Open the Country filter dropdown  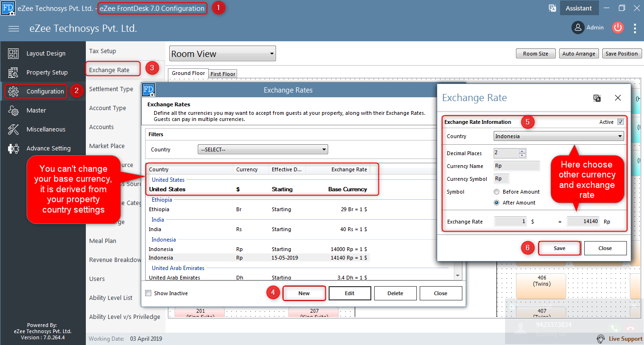263,149
